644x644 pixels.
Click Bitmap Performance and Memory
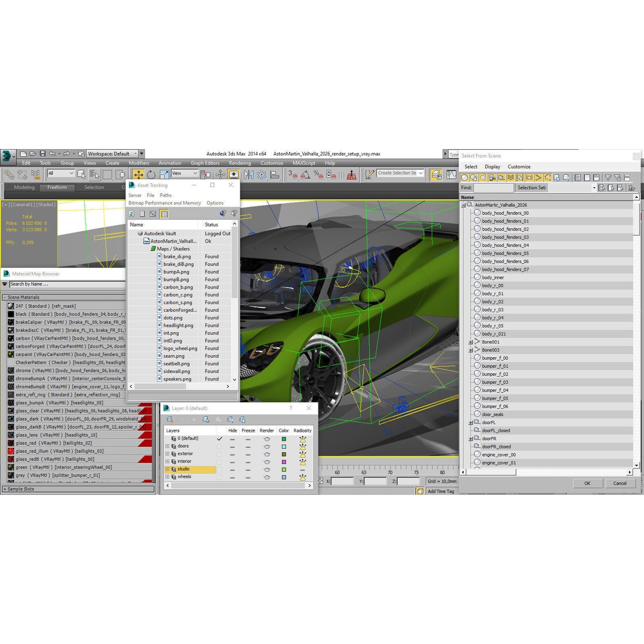click(165, 203)
